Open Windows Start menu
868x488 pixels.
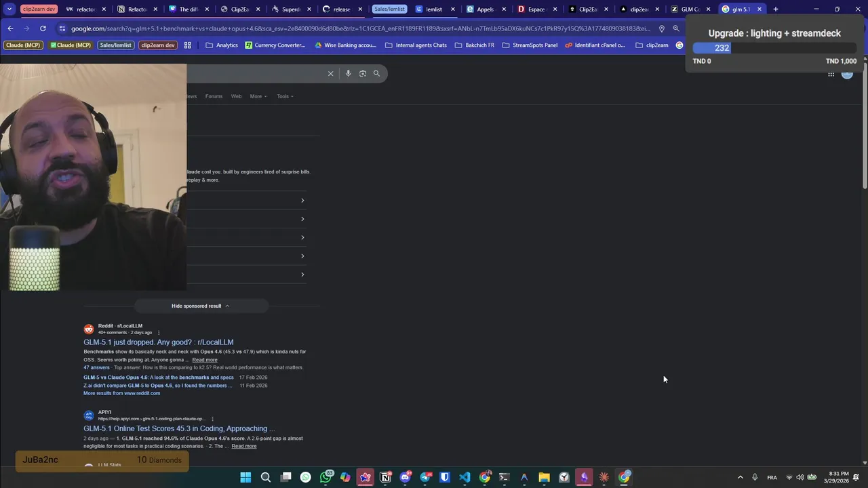click(x=245, y=477)
